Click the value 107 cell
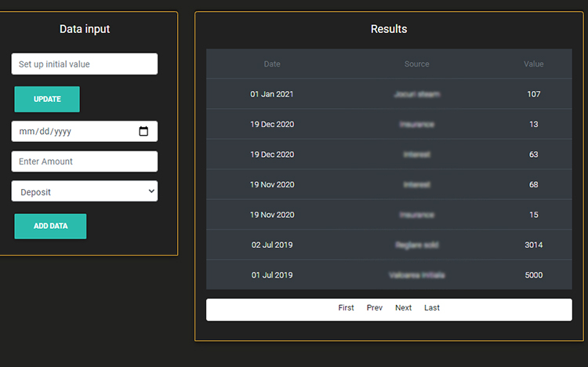This screenshot has height=367, width=588. pos(533,94)
